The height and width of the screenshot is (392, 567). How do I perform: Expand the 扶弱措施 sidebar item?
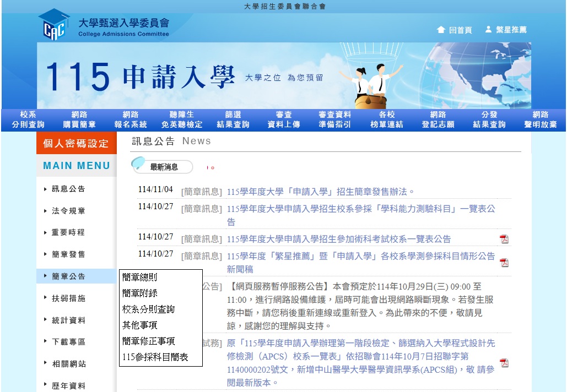[69, 298]
